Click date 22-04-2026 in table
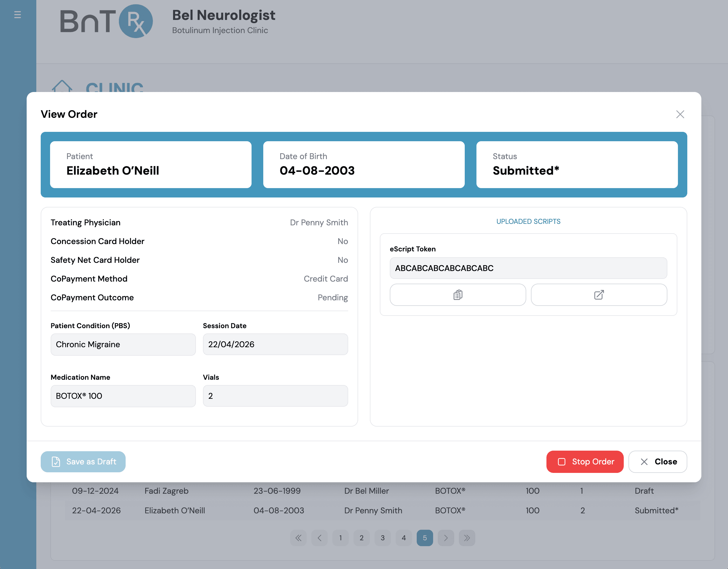The width and height of the screenshot is (728, 569). 96,511
